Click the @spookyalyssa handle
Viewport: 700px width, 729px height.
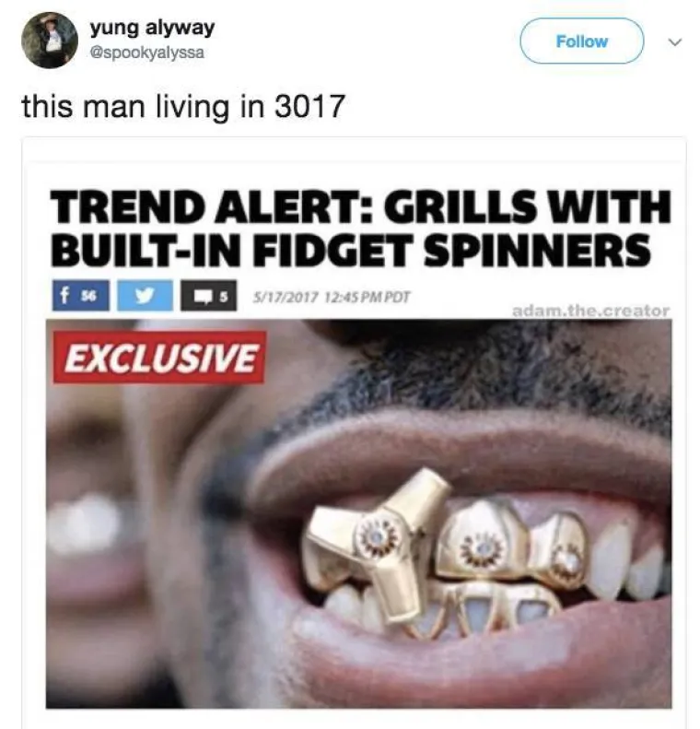147,53
